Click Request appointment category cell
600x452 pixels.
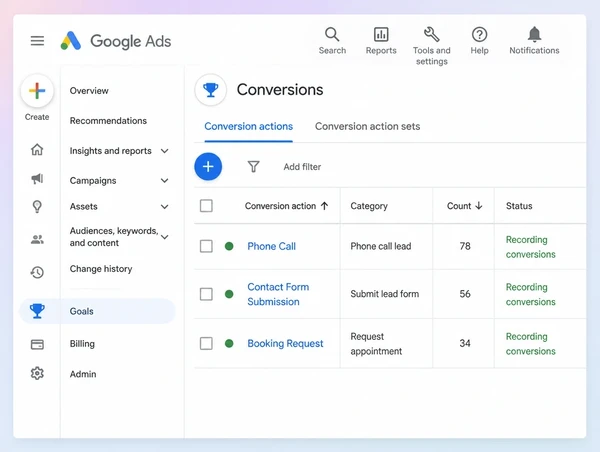[x=376, y=344]
